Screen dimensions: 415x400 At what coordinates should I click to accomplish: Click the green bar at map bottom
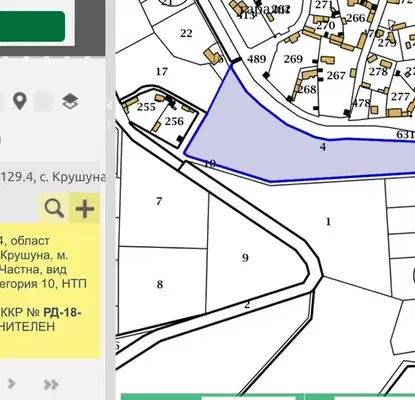[212, 397]
